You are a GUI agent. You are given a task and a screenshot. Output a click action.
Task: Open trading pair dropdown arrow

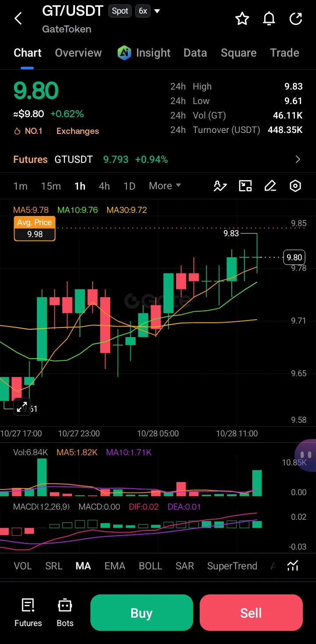[x=157, y=11]
